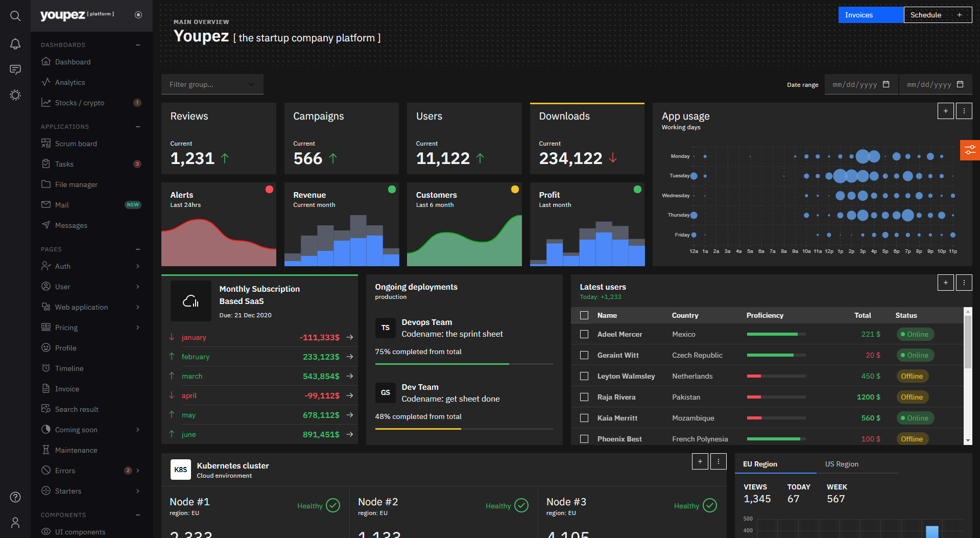Image resolution: width=980 pixels, height=538 pixels.
Task: Check the box for Phoenix Best
Action: [584, 439]
